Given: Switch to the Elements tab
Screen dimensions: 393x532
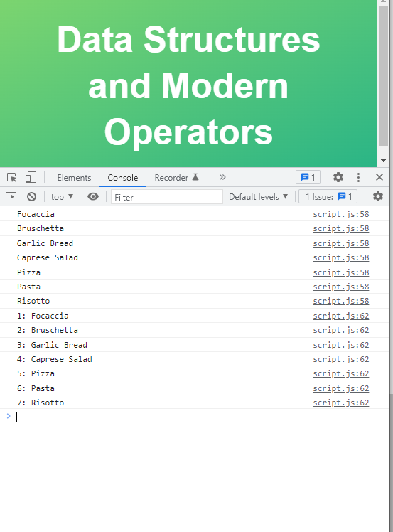Looking at the screenshot, I should coord(74,177).
